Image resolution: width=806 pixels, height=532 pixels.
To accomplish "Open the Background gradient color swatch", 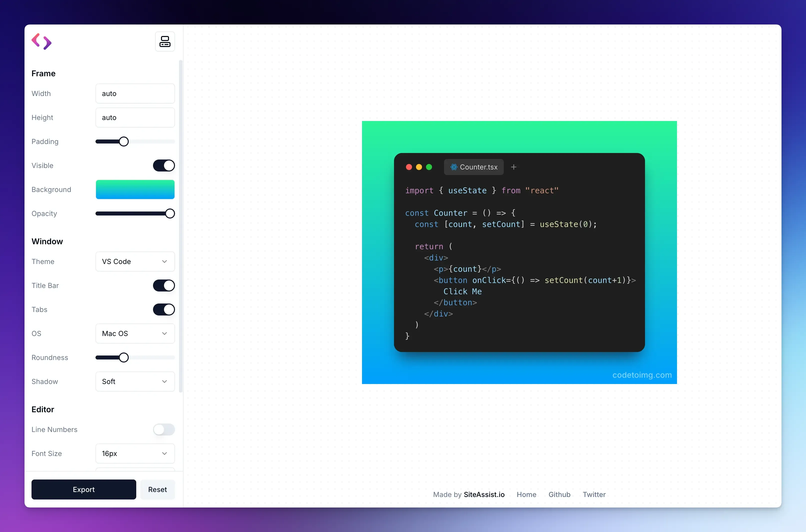I will (x=135, y=189).
